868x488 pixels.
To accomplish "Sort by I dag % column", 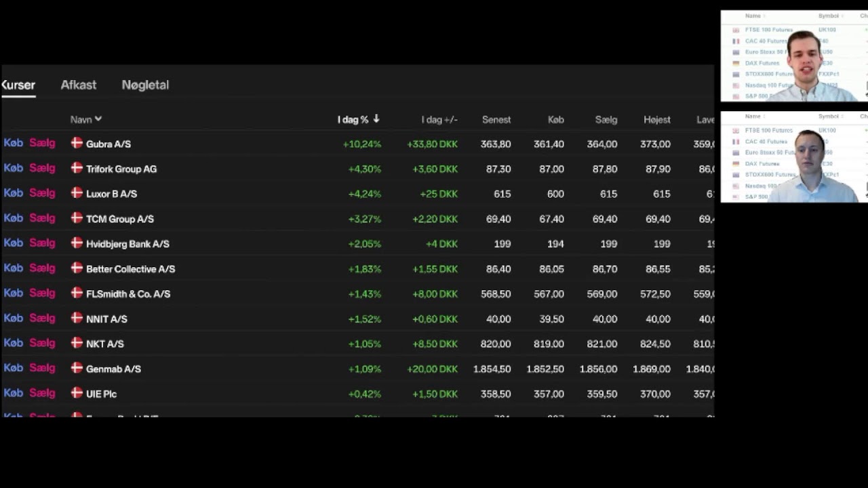I will tap(359, 119).
